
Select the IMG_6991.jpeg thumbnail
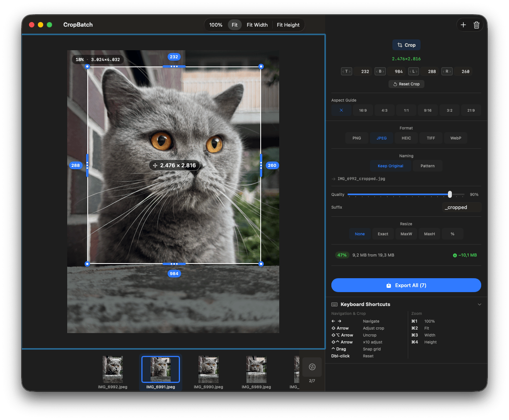tap(161, 369)
